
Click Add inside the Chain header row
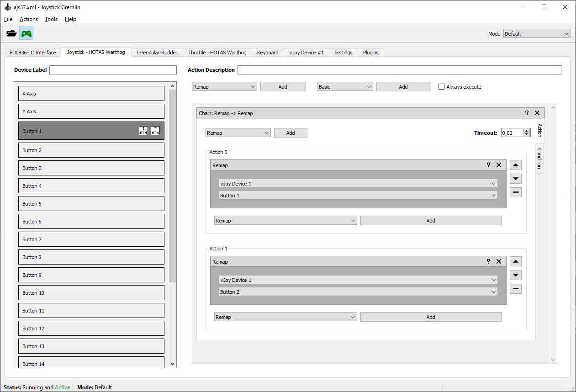[291, 133]
